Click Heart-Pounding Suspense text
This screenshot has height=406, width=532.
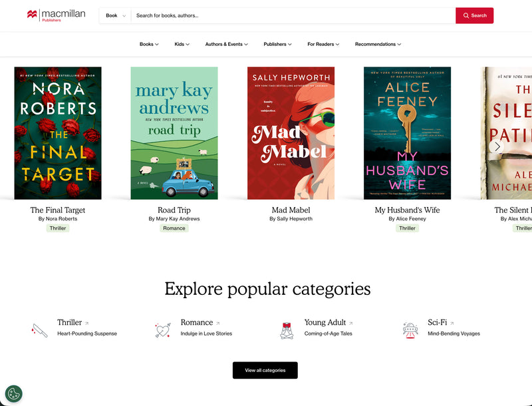(x=87, y=333)
